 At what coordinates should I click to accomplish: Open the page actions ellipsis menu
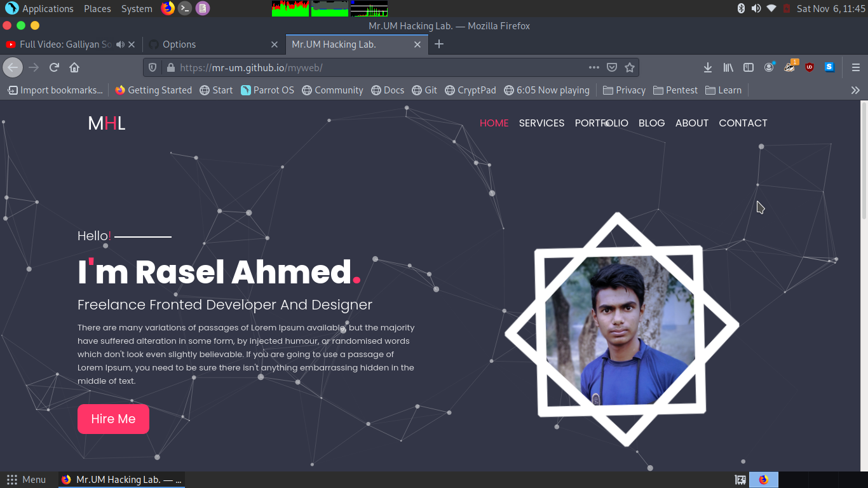[x=594, y=67]
